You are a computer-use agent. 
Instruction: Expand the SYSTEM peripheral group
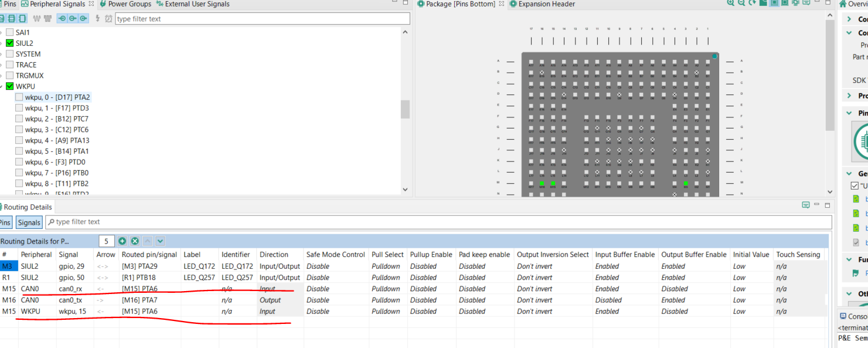tap(3, 53)
